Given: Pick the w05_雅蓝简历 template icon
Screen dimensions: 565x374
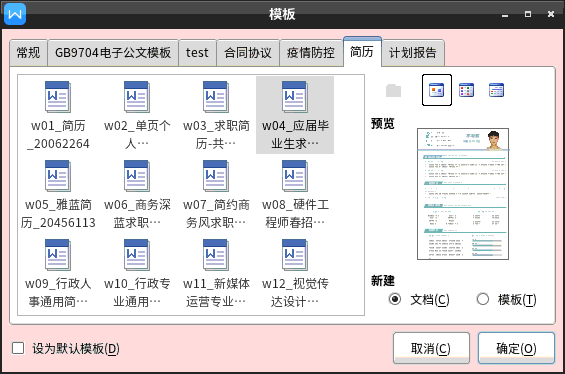Looking at the screenshot, I should (x=58, y=176).
